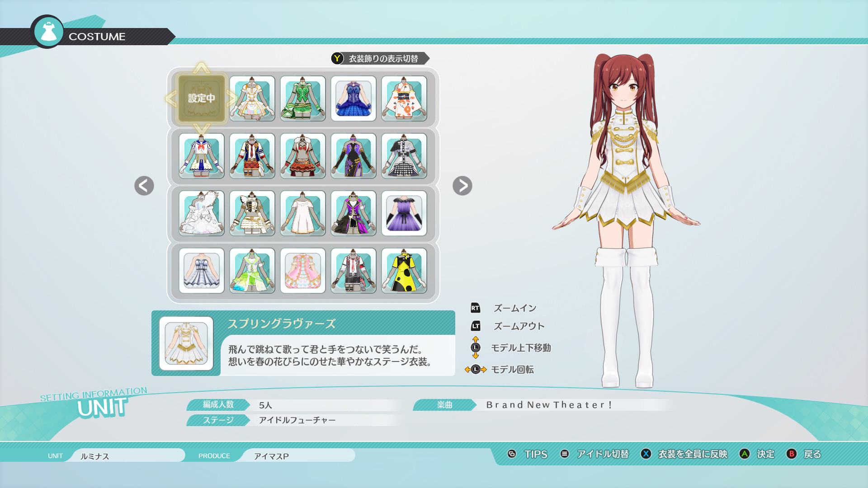Click the ステージ label
Image resolution: width=868 pixels, height=488 pixels.
(x=218, y=420)
